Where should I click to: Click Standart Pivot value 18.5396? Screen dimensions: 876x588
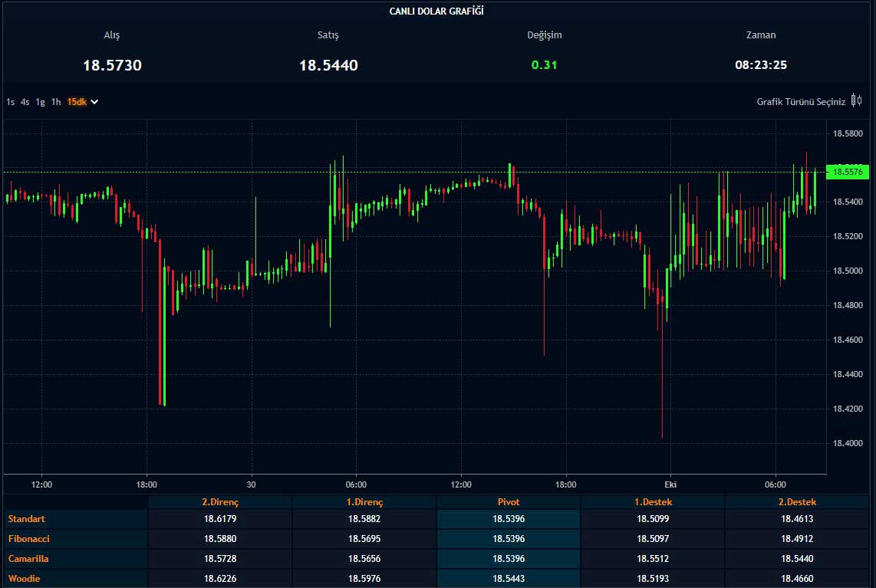[x=509, y=519]
